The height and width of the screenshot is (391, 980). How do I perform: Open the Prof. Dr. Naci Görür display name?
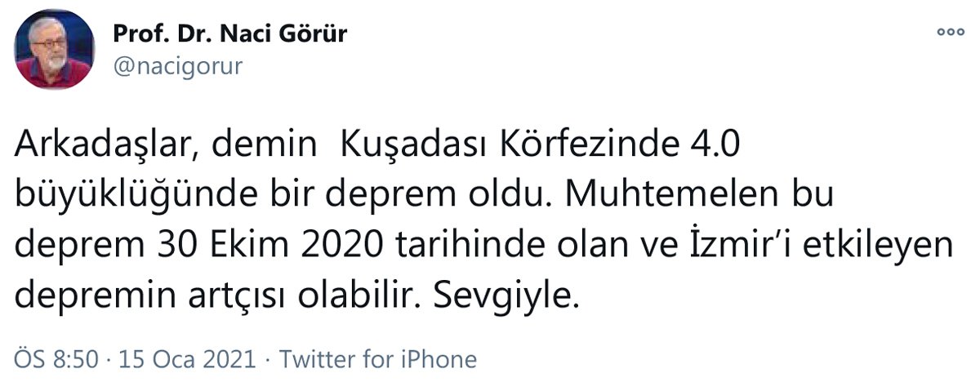pyautogui.click(x=230, y=34)
